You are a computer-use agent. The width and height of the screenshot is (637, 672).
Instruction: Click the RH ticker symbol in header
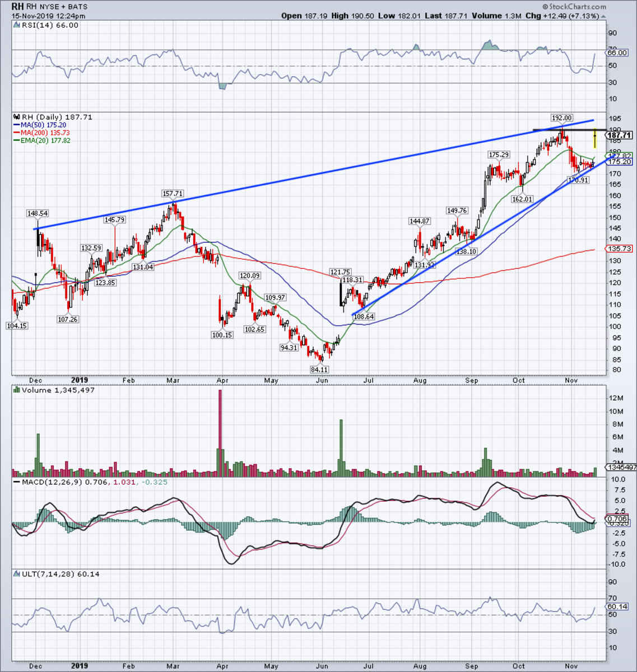[18, 7]
